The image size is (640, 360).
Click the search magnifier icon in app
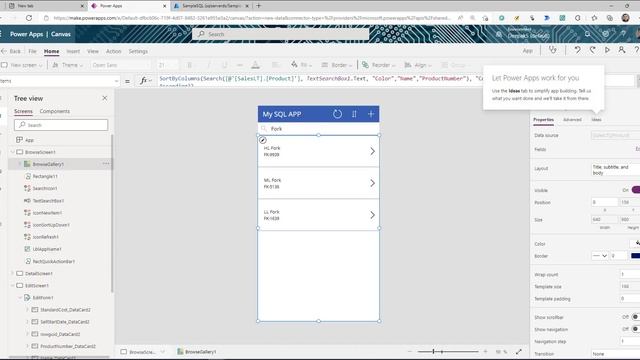pyautogui.click(x=264, y=129)
